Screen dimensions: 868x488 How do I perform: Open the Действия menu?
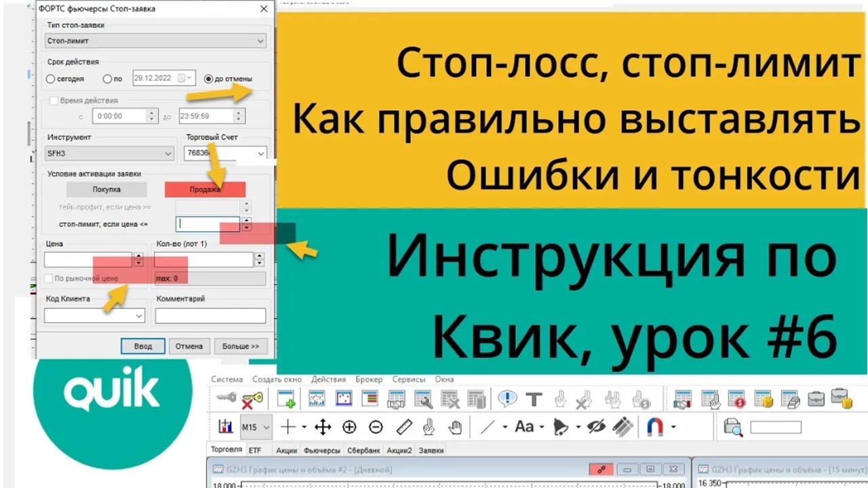tap(328, 380)
